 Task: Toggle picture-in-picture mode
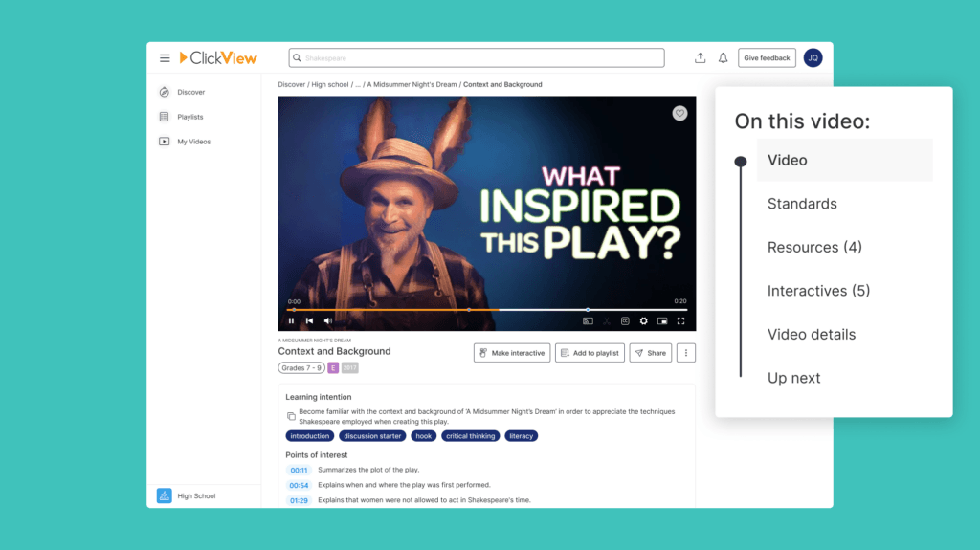(x=662, y=321)
